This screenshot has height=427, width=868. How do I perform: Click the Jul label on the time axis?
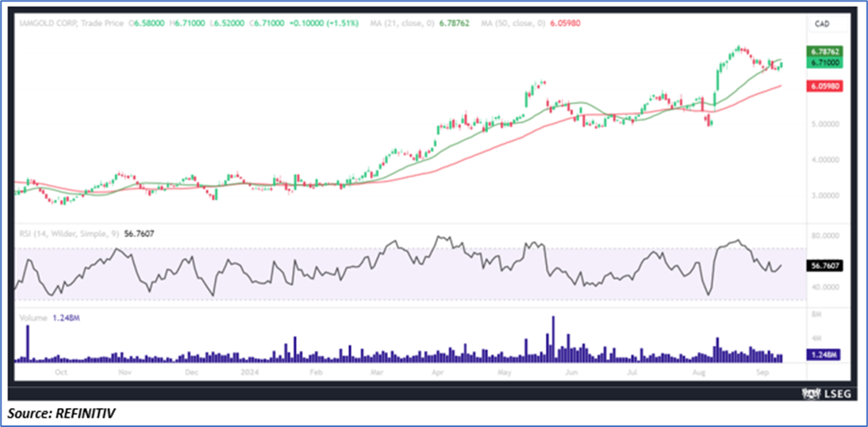coord(631,372)
